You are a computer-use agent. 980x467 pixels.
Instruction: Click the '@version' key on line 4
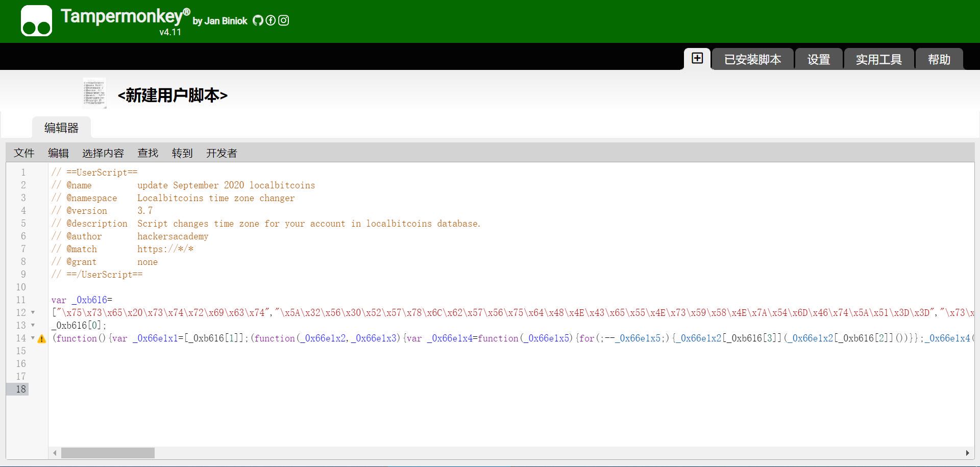pyautogui.click(x=87, y=211)
